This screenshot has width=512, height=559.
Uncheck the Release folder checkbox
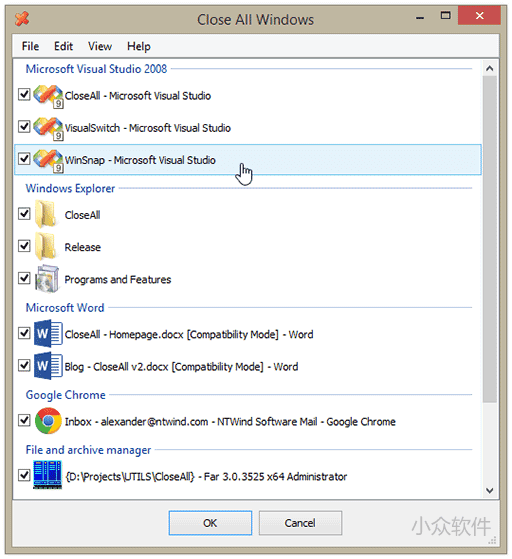coord(24,246)
